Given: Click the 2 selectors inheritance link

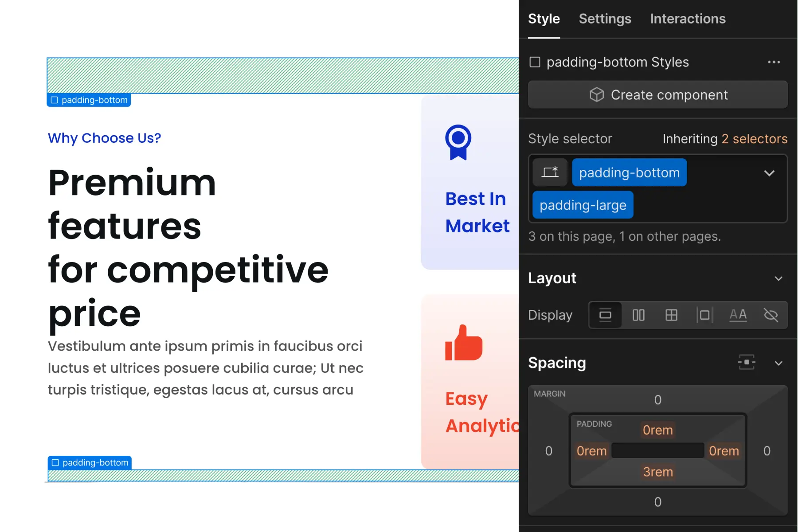Looking at the screenshot, I should 754,139.
